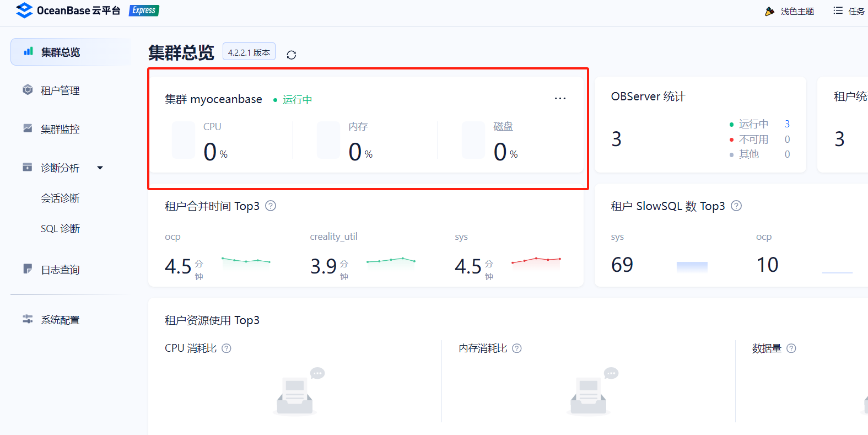Image resolution: width=868 pixels, height=435 pixels.
Task: Show help for 租户合并时间 Top3
Action: [x=271, y=206]
